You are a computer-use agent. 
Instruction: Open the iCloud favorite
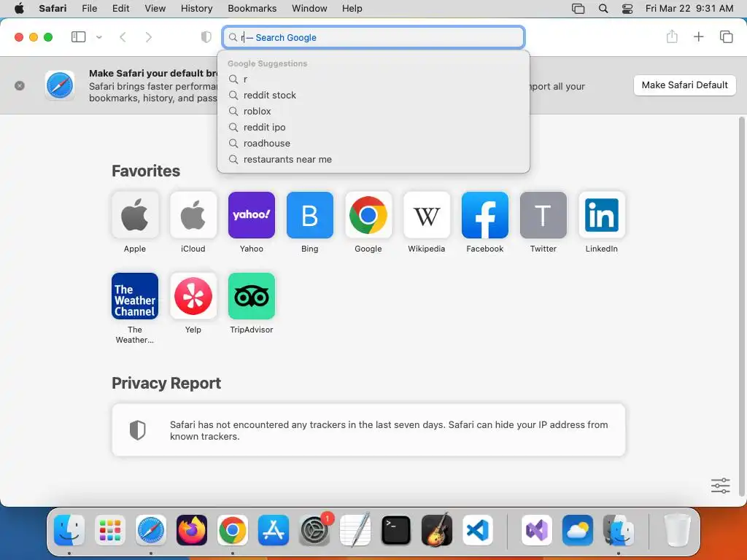tap(193, 215)
